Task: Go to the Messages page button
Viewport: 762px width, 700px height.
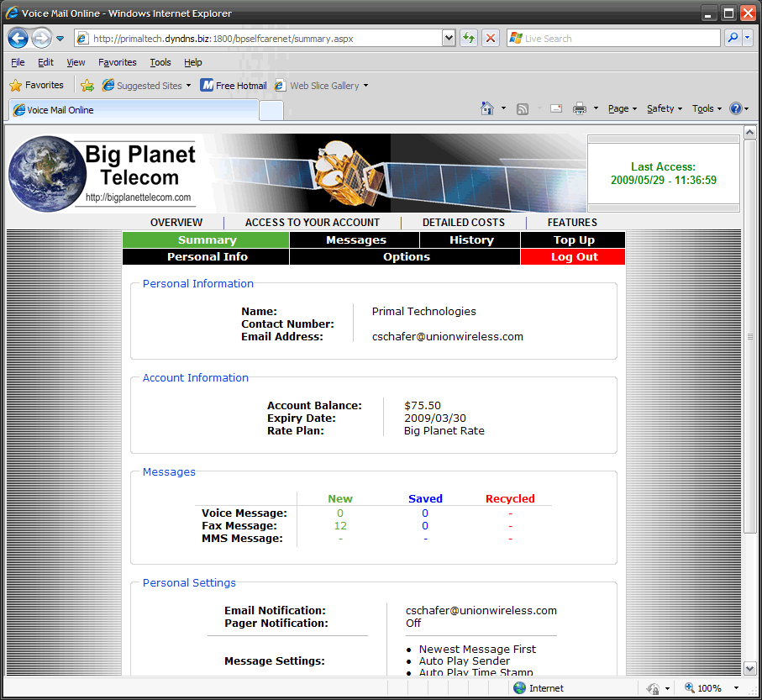Action: (x=355, y=240)
